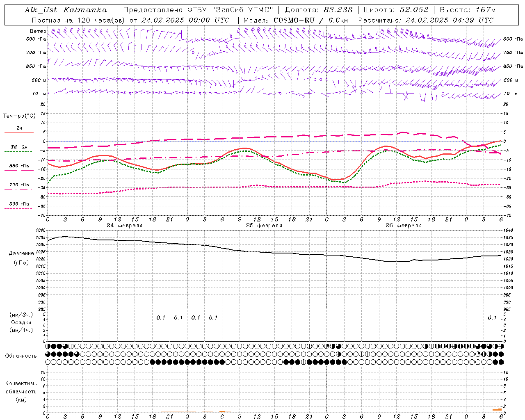The height and width of the screenshot is (420, 525).
Task: Click the right 700 гПа wind level label
Action: pos(513,52)
